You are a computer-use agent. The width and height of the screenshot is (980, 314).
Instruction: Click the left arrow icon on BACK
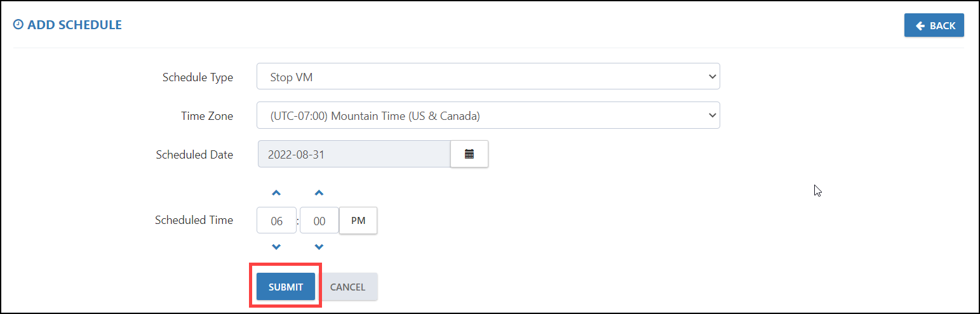[x=920, y=25]
